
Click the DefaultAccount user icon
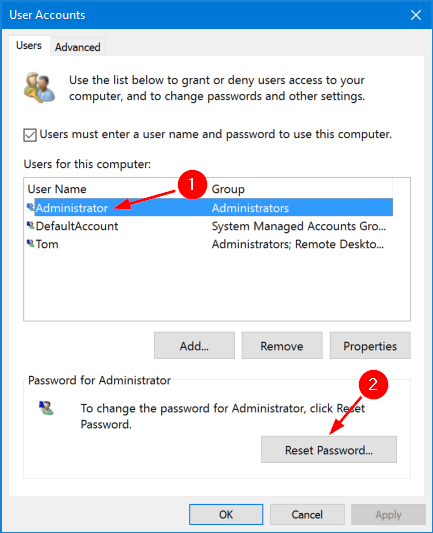(x=31, y=225)
